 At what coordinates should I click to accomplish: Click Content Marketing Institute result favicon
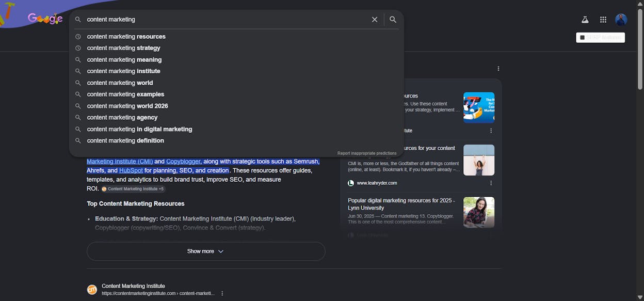tap(92, 290)
